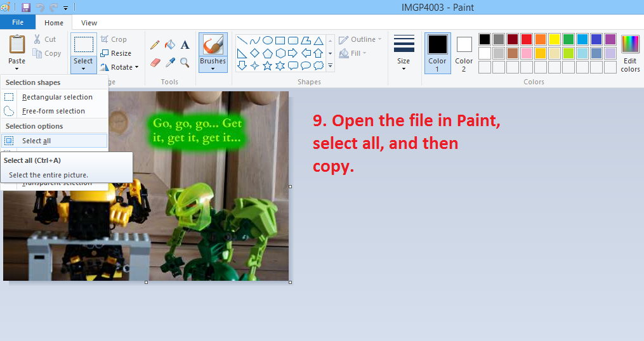Pick the yellow color swatch

coord(555,39)
